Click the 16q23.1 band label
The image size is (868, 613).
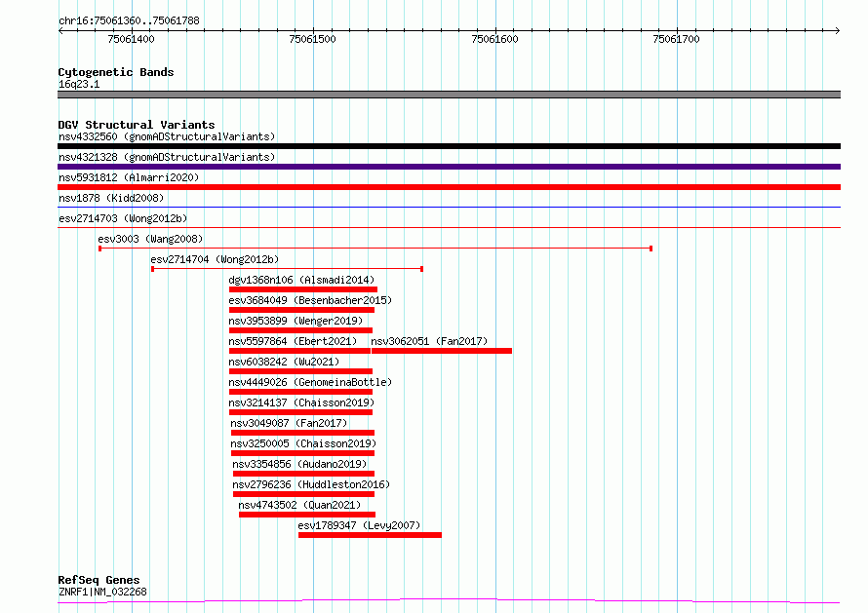point(79,84)
